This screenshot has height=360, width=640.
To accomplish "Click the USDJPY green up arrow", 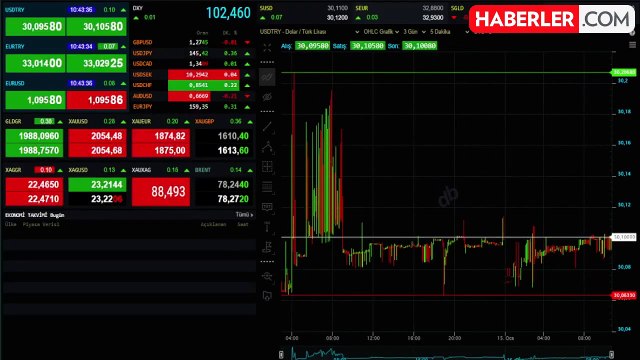I will pyautogui.click(x=247, y=53).
